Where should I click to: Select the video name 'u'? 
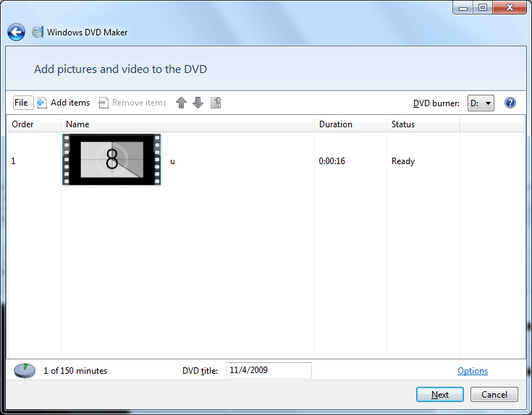[172, 161]
